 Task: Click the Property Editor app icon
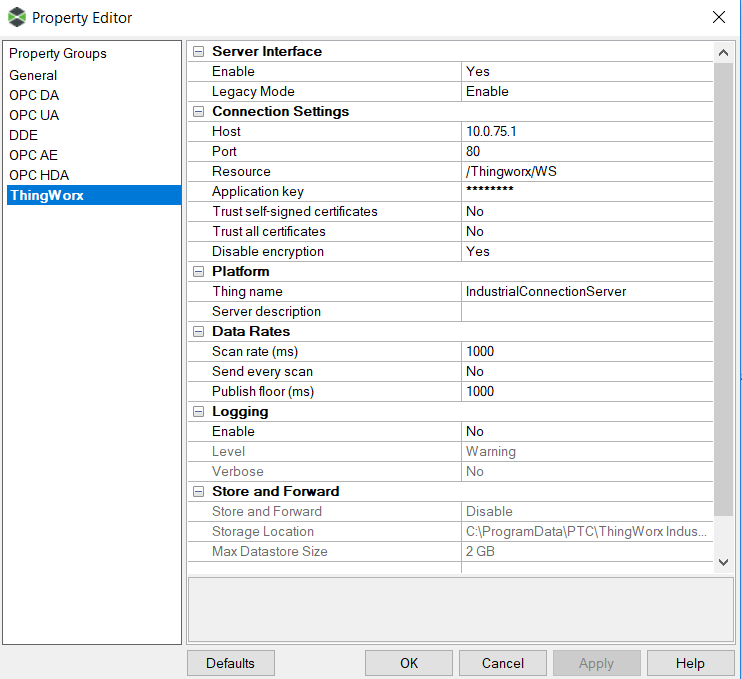[x=17, y=18]
